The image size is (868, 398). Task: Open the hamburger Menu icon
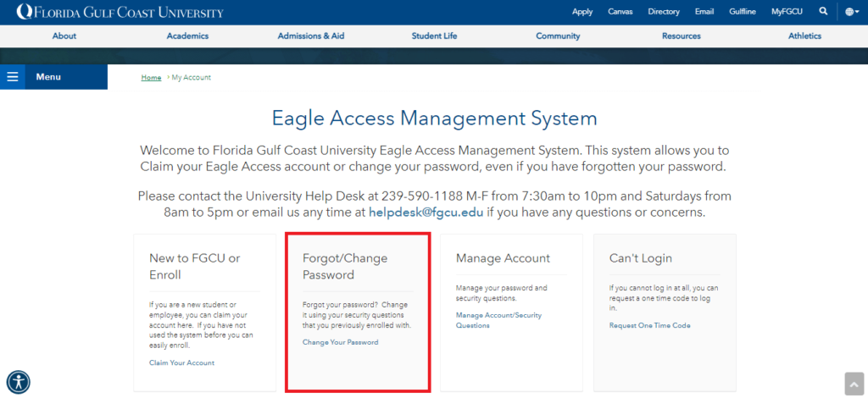click(x=12, y=77)
